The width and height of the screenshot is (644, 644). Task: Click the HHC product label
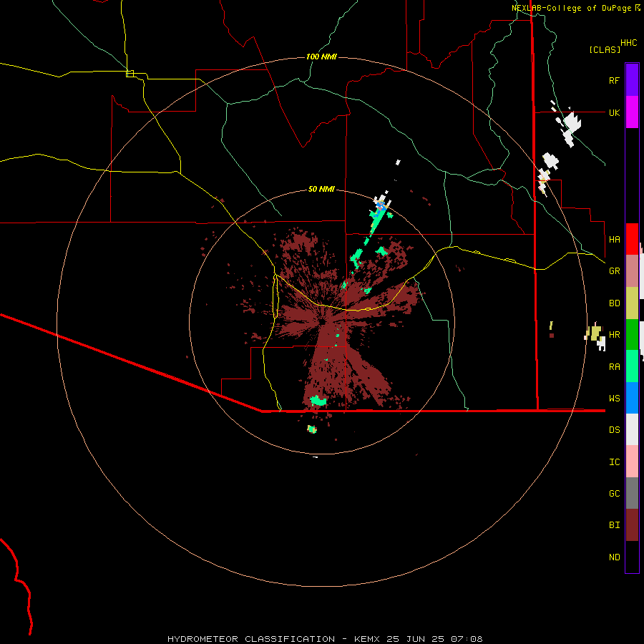pos(628,43)
